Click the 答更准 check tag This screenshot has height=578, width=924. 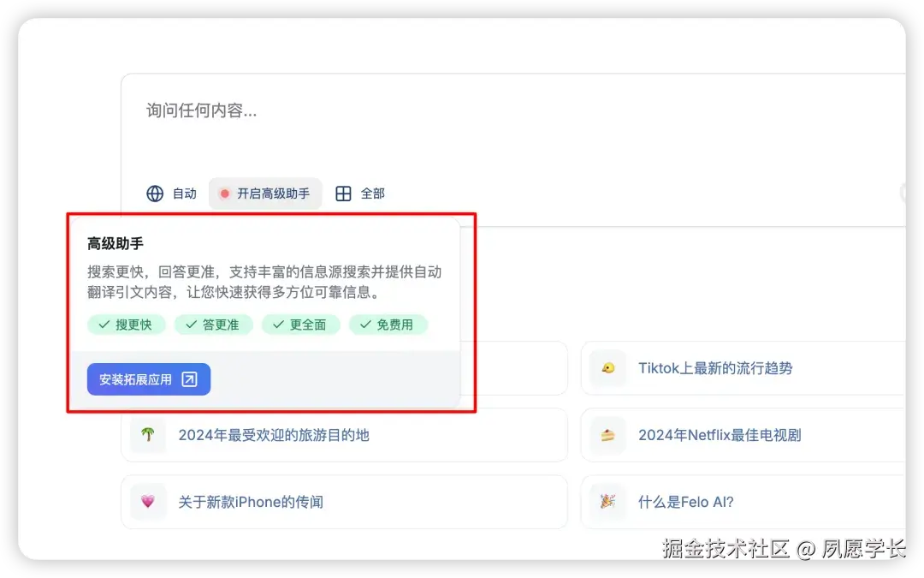[x=213, y=325]
